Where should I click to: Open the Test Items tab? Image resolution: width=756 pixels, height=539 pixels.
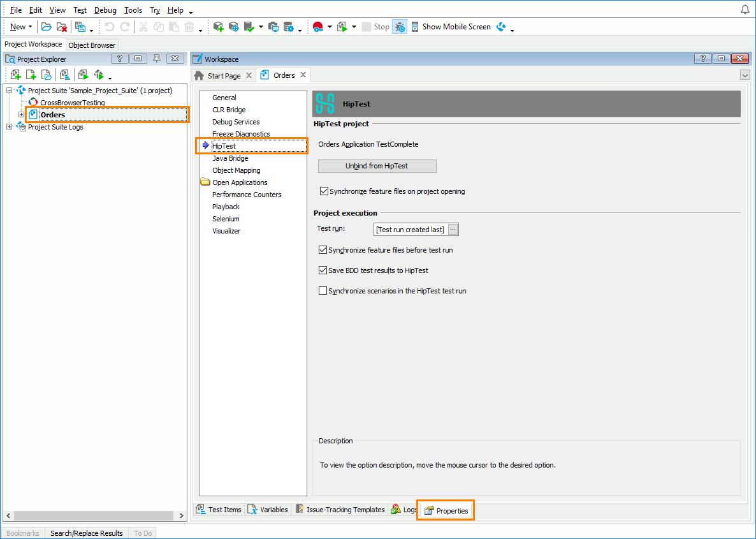[219, 510]
